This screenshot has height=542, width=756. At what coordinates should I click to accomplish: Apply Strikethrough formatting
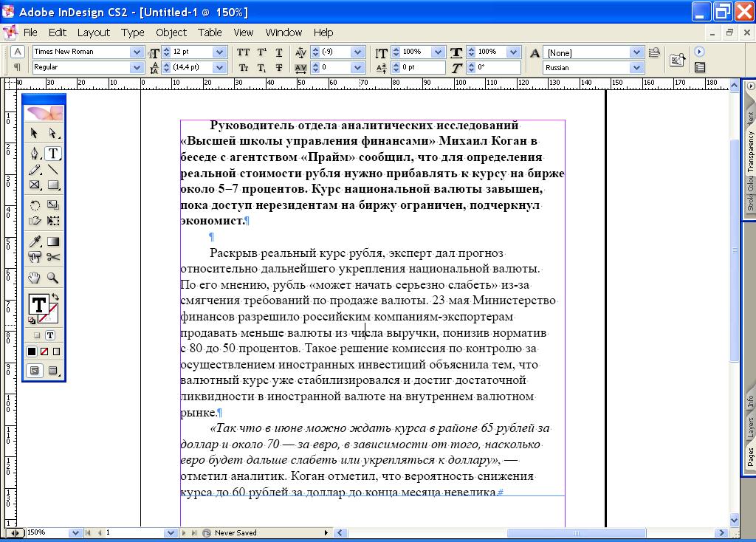tap(278, 67)
